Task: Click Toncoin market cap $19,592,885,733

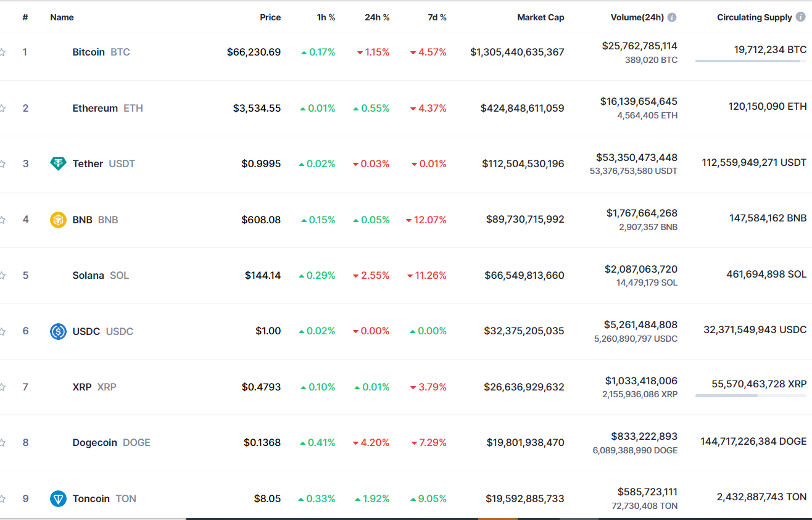Action: point(525,498)
